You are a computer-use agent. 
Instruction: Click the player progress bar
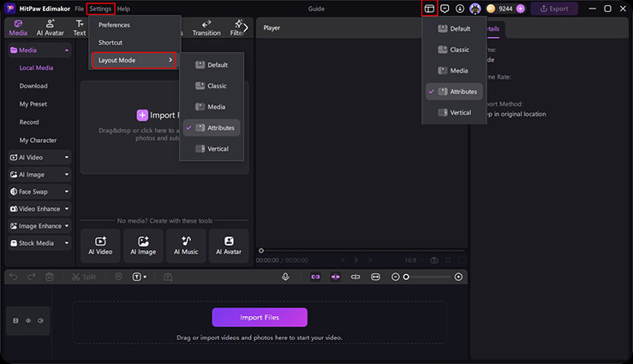tap(362, 251)
